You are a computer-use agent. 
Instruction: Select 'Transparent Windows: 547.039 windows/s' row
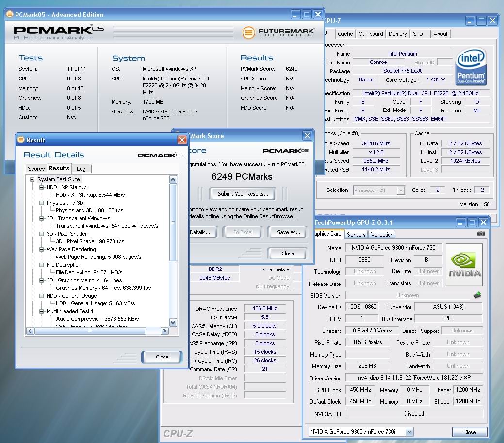tap(107, 226)
